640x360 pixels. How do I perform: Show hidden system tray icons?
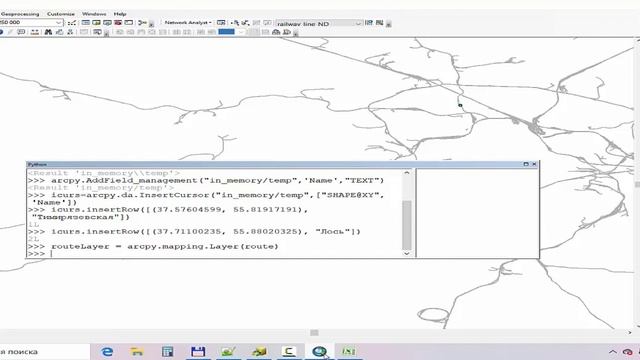[612, 352]
